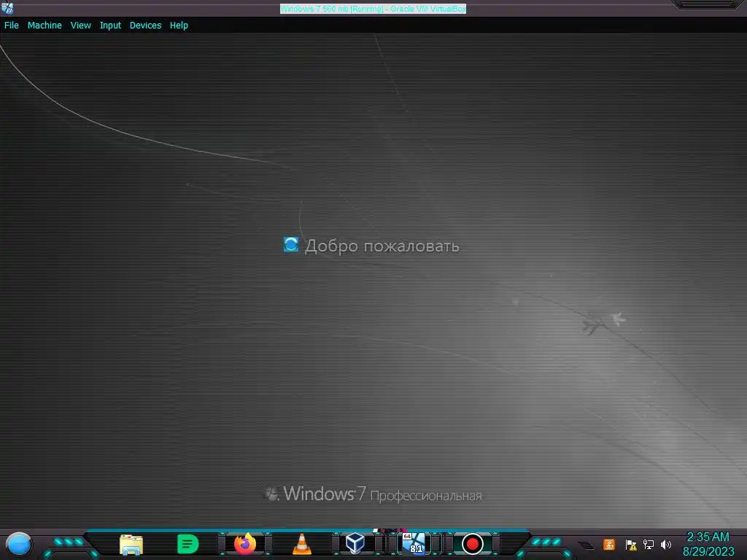Click the red record button taskbar icon

pyautogui.click(x=473, y=544)
